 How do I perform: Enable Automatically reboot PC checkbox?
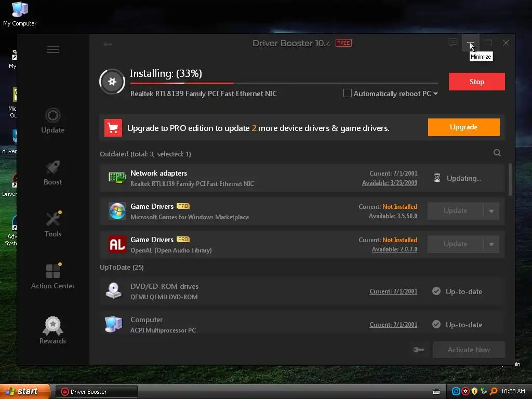(348, 93)
